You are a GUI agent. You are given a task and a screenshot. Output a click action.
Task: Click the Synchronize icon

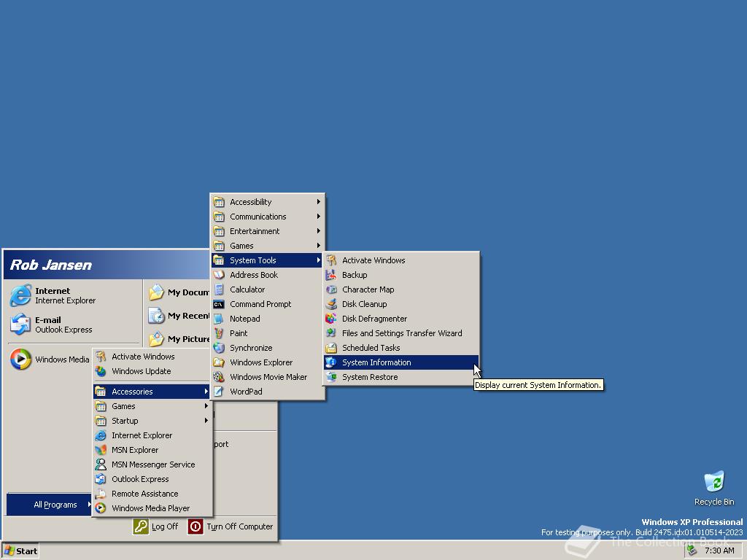click(x=219, y=348)
